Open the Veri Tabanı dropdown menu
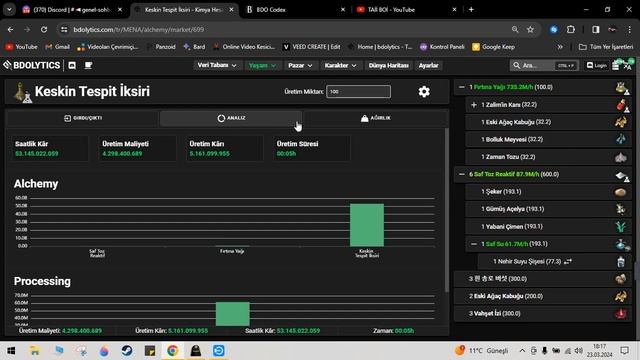The width and height of the screenshot is (640, 360). (x=217, y=65)
